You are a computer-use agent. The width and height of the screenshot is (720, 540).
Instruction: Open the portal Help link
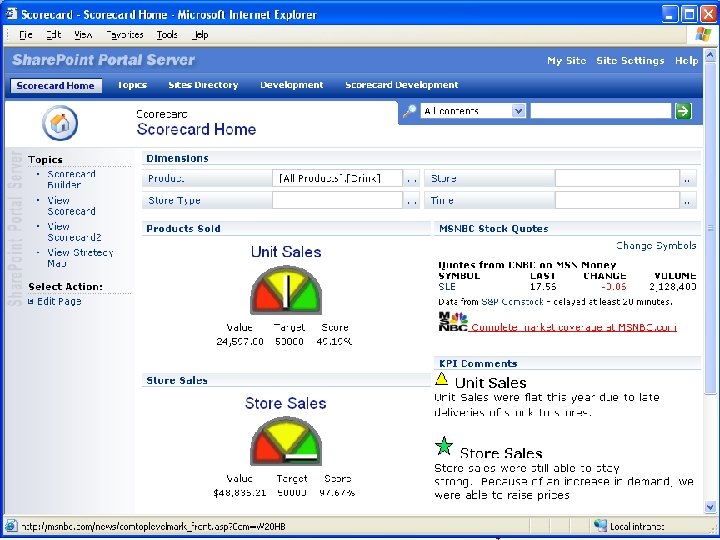pyautogui.click(x=686, y=61)
